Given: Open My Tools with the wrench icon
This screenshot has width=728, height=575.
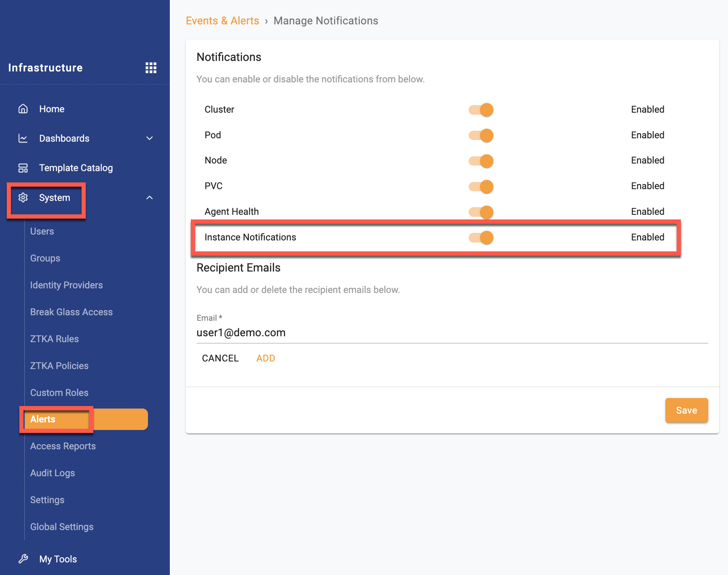Looking at the screenshot, I should (23, 559).
